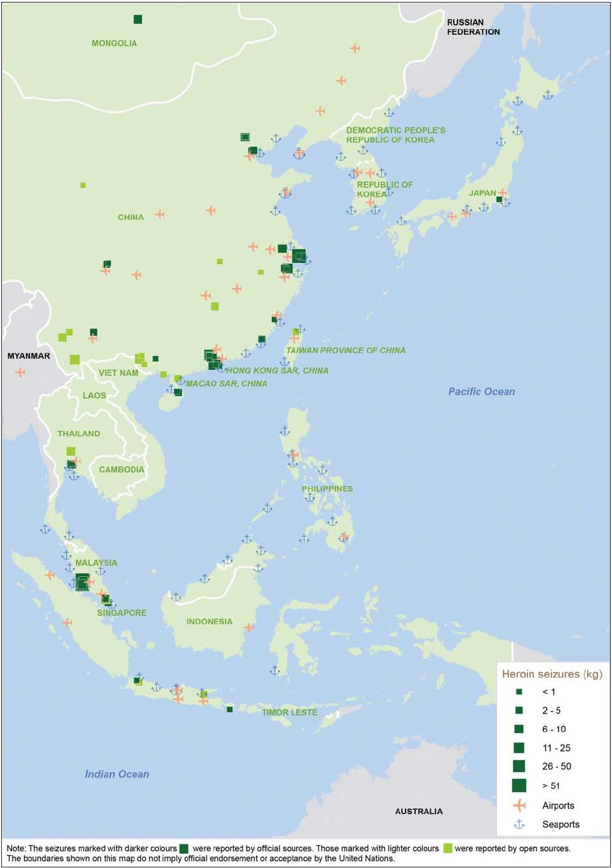Select the airport icon on Mindanao, Philippines
This screenshot has height=868, width=612.
pyautogui.click(x=344, y=537)
